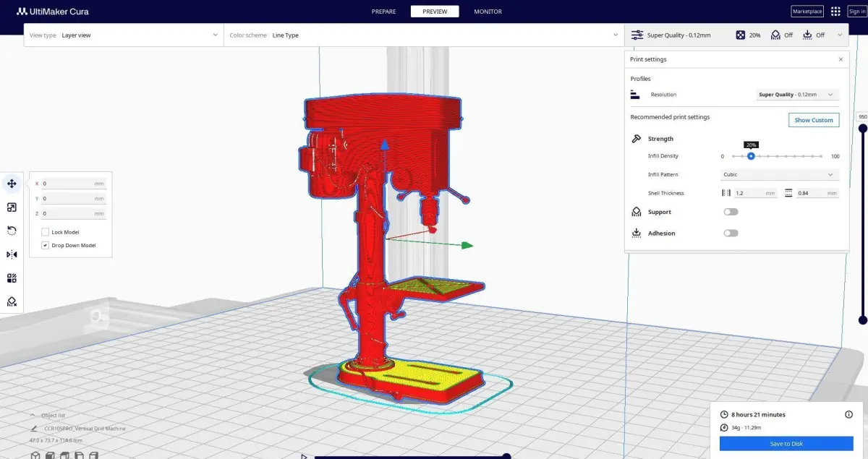Switch to the MONITOR stage

click(x=488, y=12)
